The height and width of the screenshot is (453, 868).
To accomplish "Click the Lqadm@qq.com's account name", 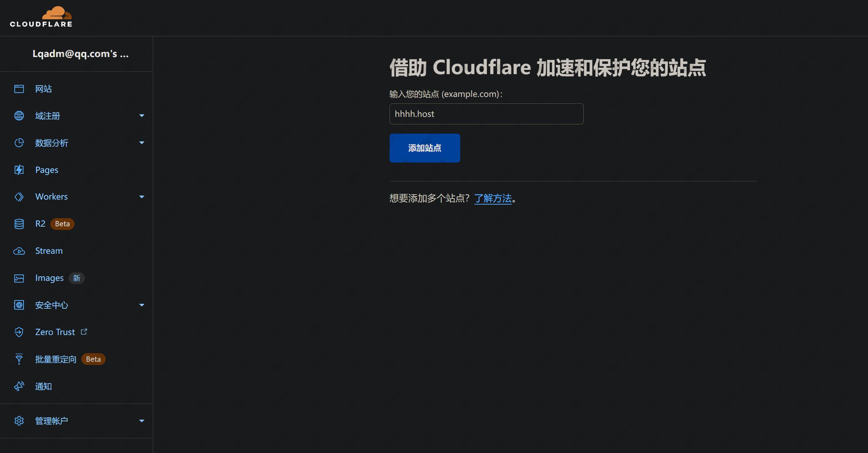I will 81,54.
